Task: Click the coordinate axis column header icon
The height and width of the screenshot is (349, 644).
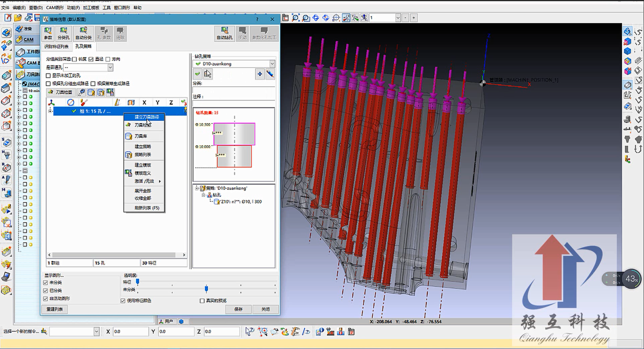Action: (52, 102)
